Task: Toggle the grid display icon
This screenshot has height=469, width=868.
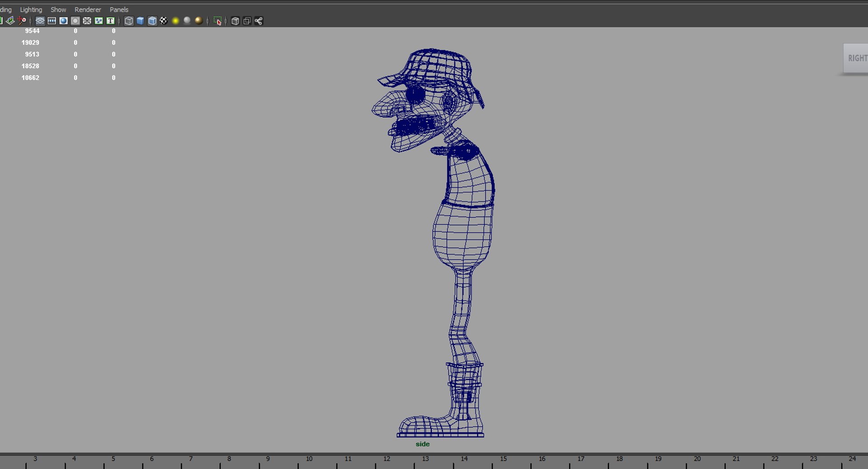Action: pyautogui.click(x=40, y=21)
